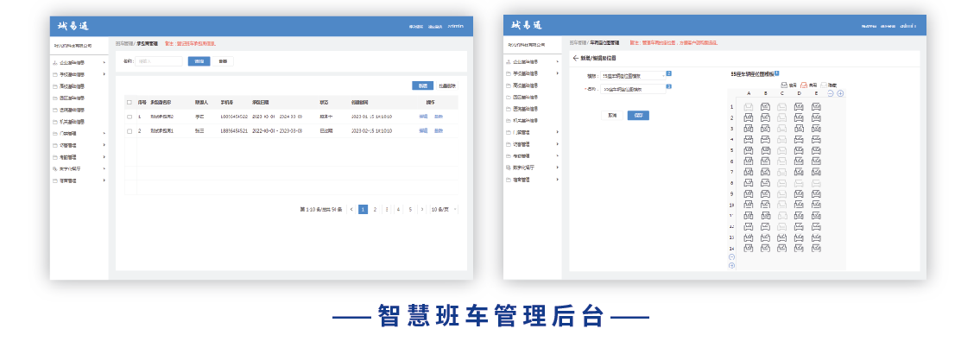Click minus icon right of column E header
Image resolution: width=980 pixels, height=354 pixels.
pos(831,93)
